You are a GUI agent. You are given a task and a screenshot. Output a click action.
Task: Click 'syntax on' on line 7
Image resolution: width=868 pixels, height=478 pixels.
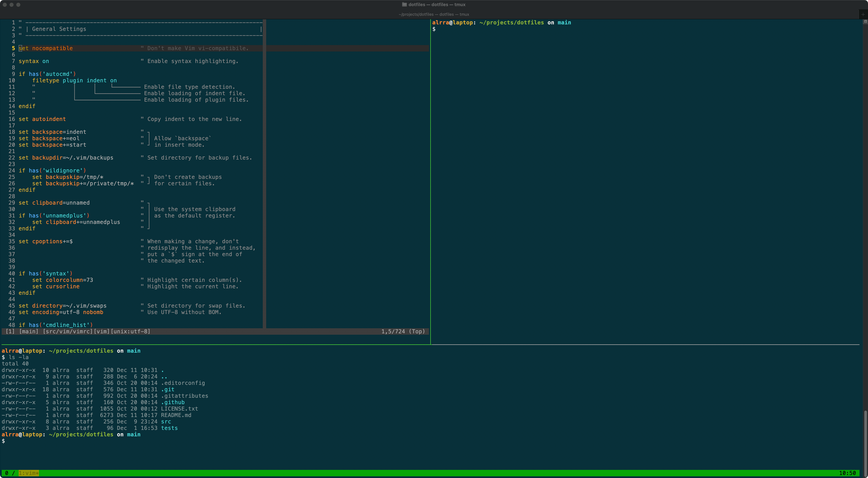(x=34, y=61)
